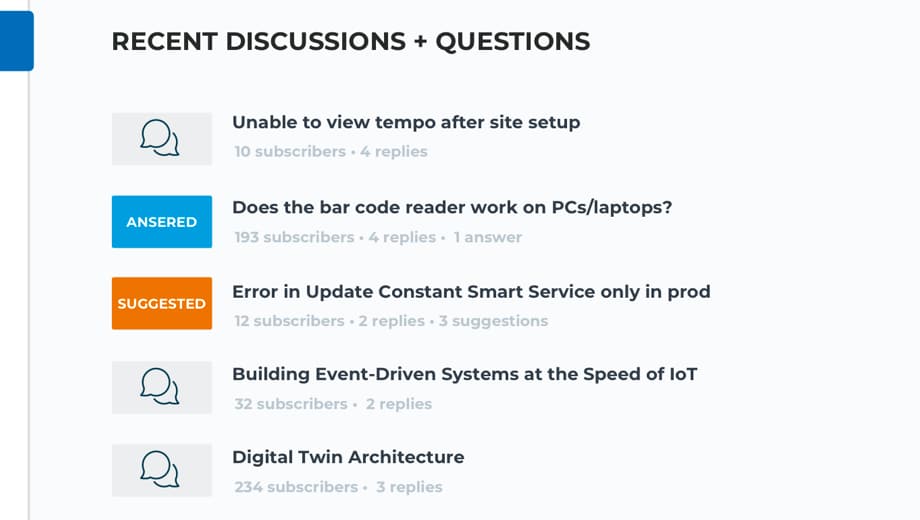Screen dimensions: 920x520
Task: Click chat icon beside Digital Twin Architecture
Action: pos(161,470)
